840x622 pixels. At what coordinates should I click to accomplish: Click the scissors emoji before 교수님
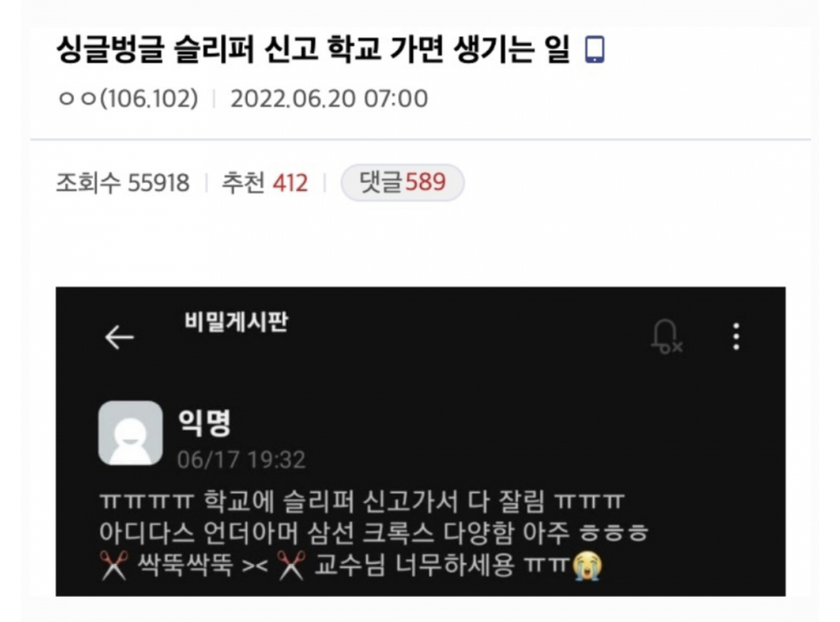point(291,565)
